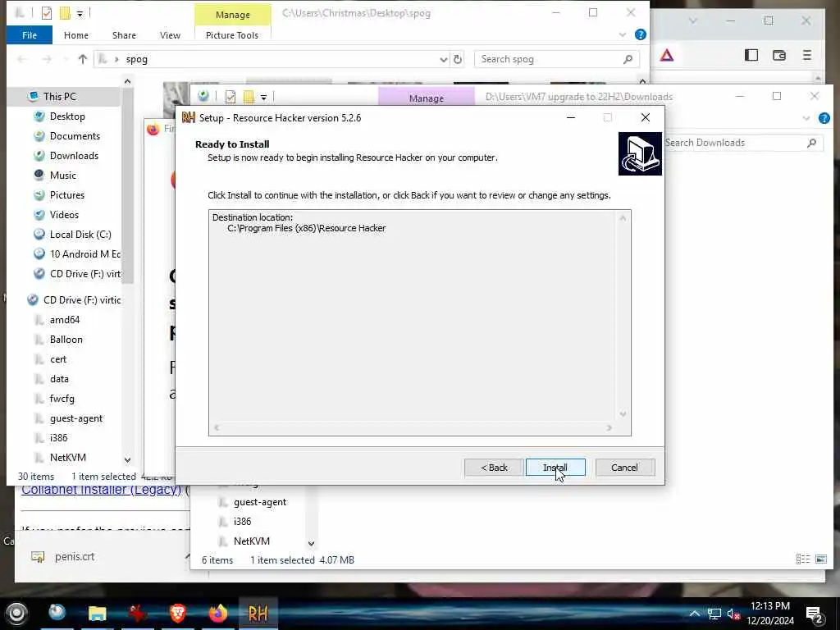Go back with the Back button
This screenshot has width=840, height=630.
pos(494,467)
